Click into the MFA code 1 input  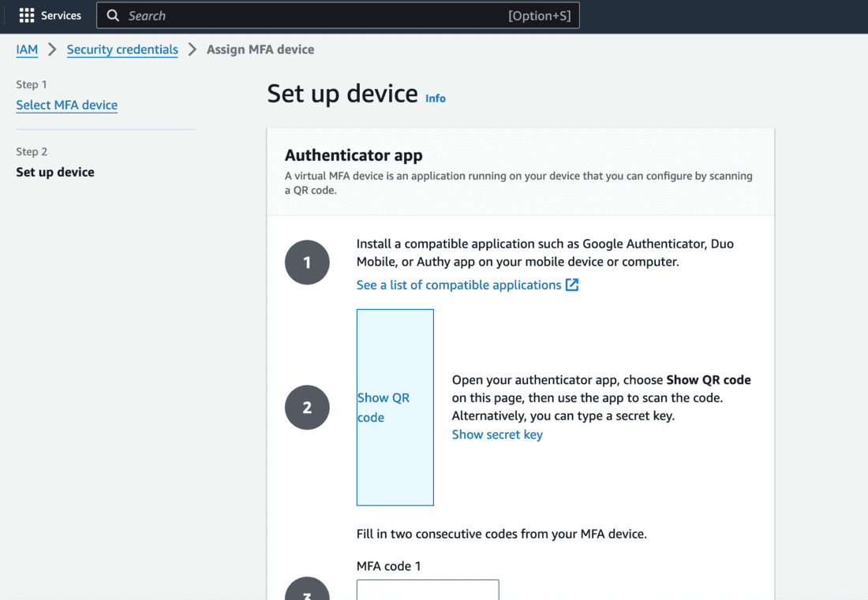click(x=428, y=590)
